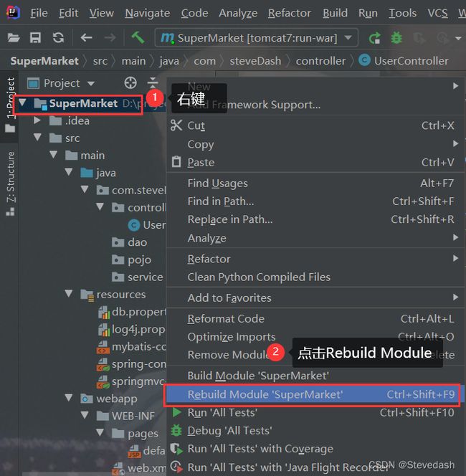Click the controller breadcrumb segment

pos(320,61)
